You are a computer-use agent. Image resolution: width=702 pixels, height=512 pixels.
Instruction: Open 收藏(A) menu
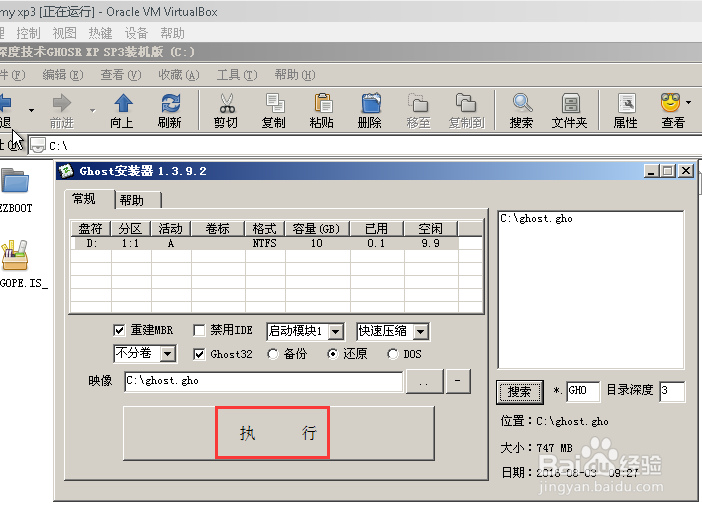179,75
